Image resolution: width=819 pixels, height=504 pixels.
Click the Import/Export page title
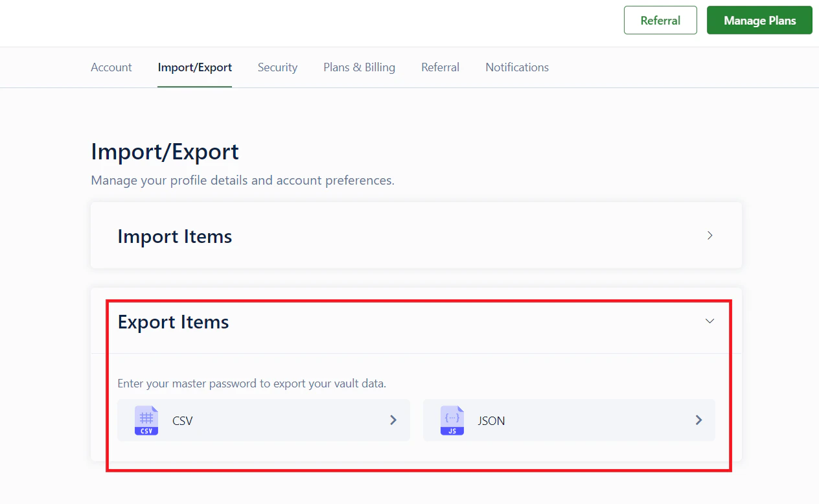coord(165,151)
